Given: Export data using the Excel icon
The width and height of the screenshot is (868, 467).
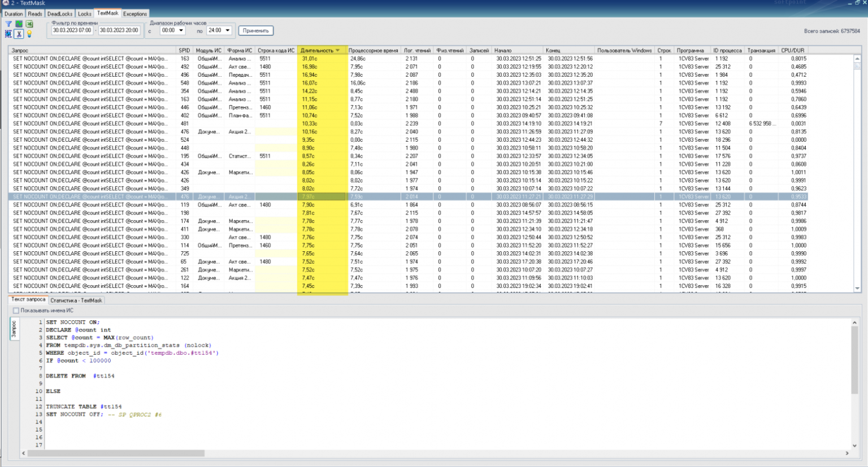Looking at the screenshot, I should pos(29,24).
